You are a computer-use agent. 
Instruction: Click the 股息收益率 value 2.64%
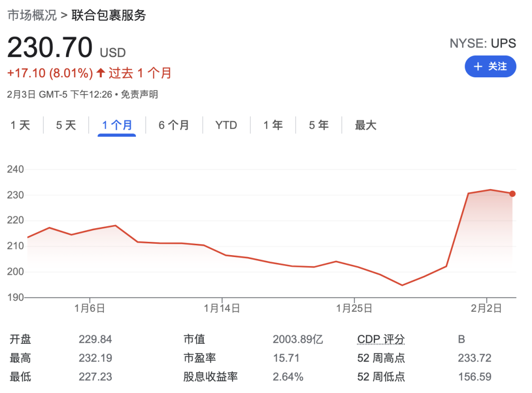point(288,376)
